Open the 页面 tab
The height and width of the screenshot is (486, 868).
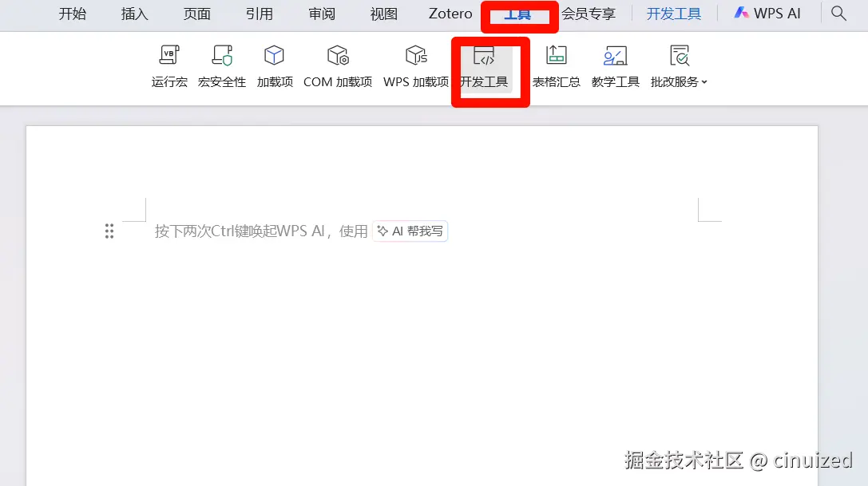pyautogui.click(x=197, y=14)
